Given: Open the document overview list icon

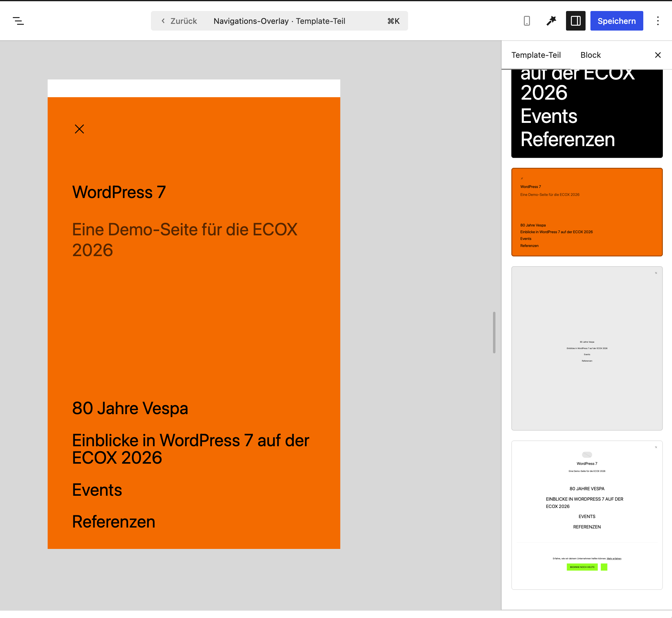Looking at the screenshot, I should click(18, 21).
